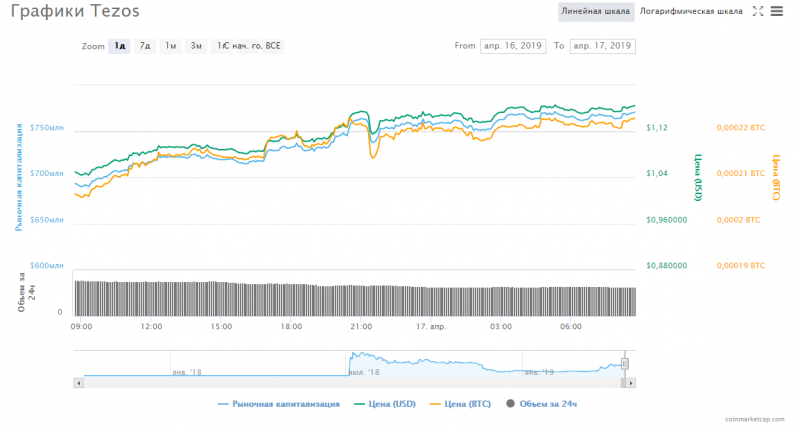Grab the navigator range handle

[624, 363]
